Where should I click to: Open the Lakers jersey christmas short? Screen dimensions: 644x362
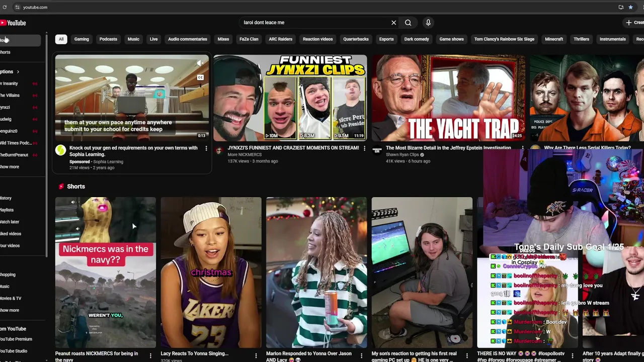211,273
